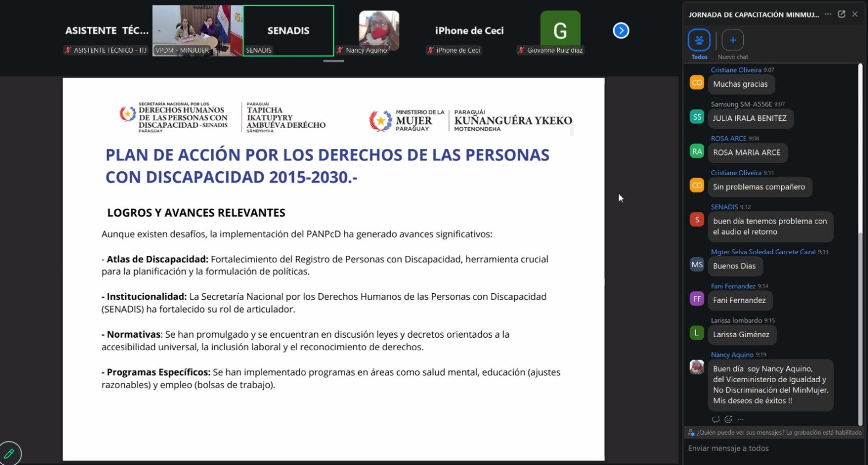Open chat panel more options ellipsis

point(828,14)
